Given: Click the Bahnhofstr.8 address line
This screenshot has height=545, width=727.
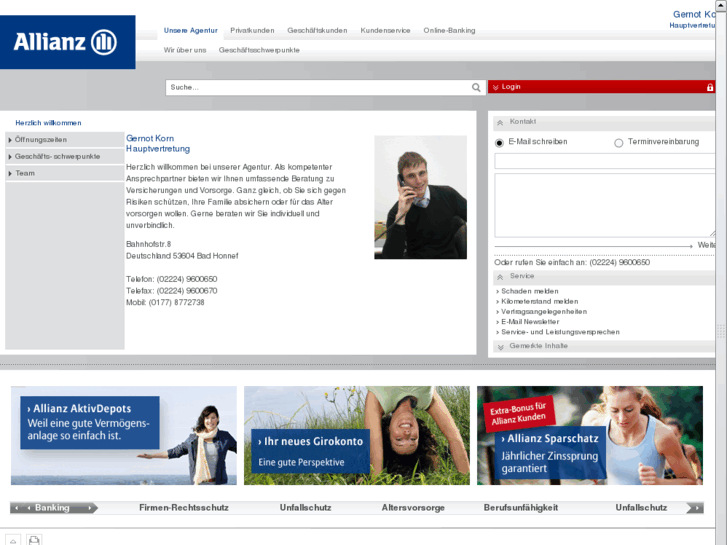Looking at the screenshot, I should click(148, 244).
